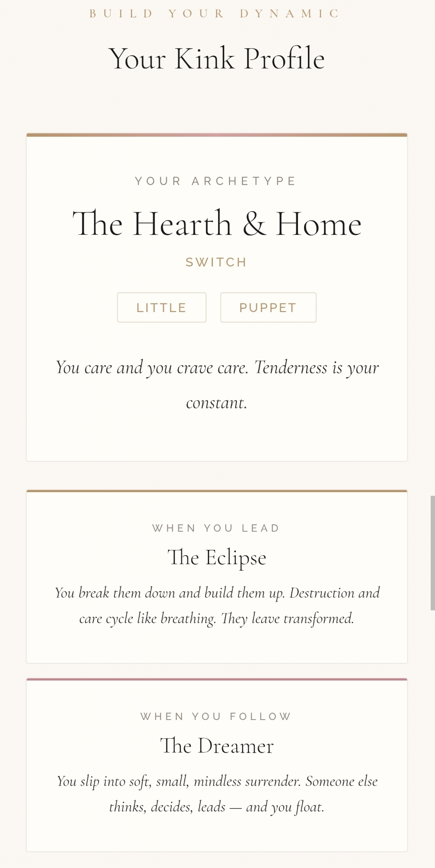Click gold top border of Eclipse card
Image resolution: width=435 pixels, height=868 pixels.
pos(217,491)
